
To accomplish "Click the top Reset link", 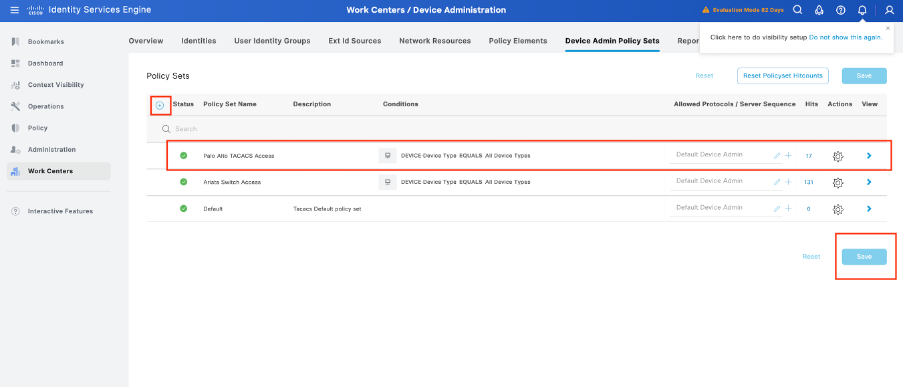I will click(x=704, y=76).
